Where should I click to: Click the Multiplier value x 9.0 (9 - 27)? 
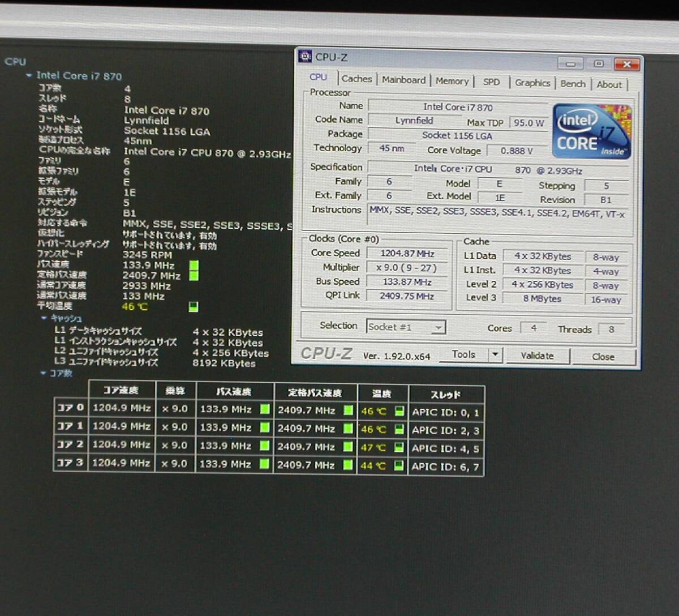[x=407, y=268]
